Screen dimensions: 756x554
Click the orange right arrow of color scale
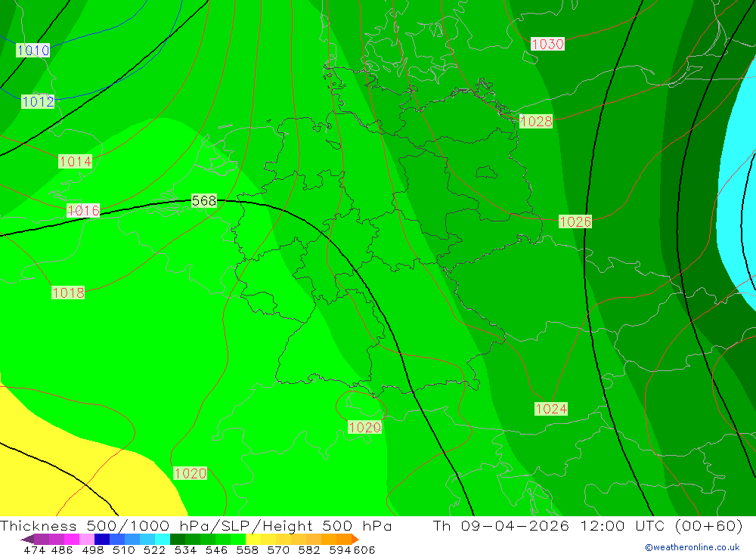(x=355, y=539)
